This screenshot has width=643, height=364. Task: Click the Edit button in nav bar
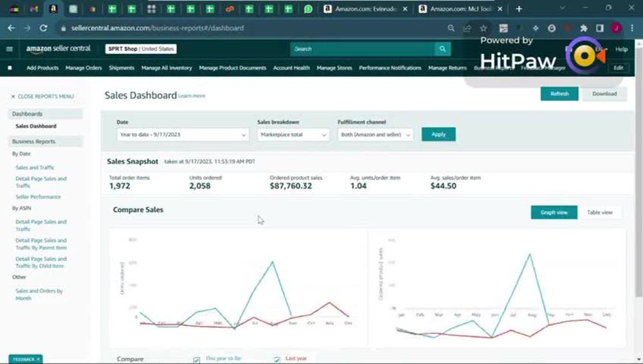pyautogui.click(x=619, y=68)
